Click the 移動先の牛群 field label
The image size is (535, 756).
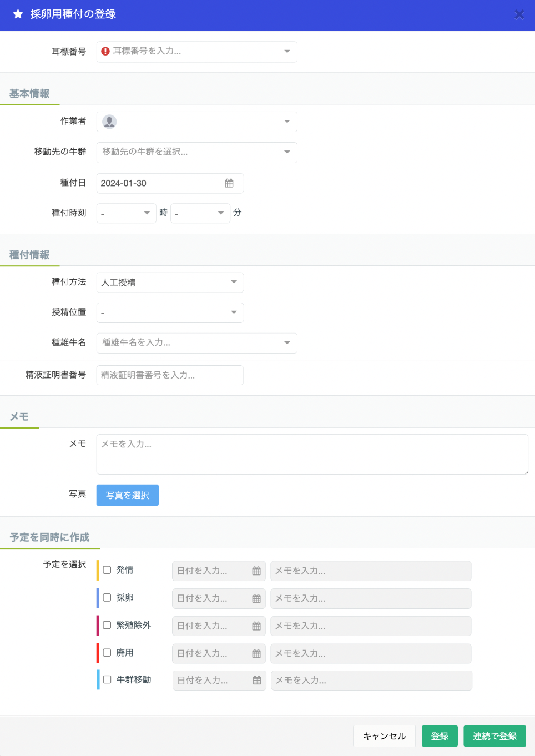60,152
